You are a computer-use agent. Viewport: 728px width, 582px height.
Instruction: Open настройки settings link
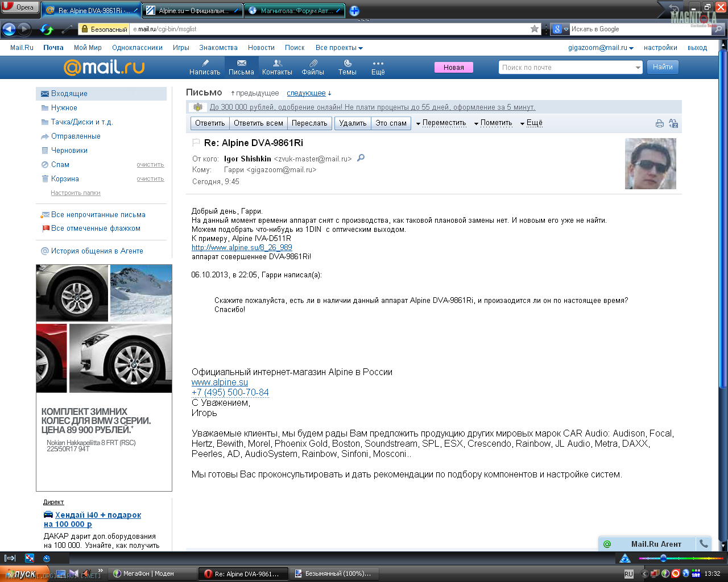(x=660, y=48)
